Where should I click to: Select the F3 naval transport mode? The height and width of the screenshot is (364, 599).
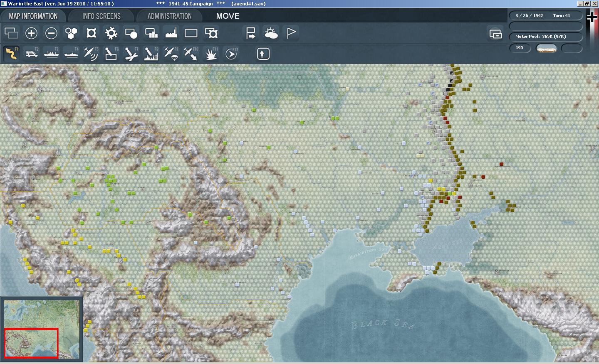(x=51, y=54)
